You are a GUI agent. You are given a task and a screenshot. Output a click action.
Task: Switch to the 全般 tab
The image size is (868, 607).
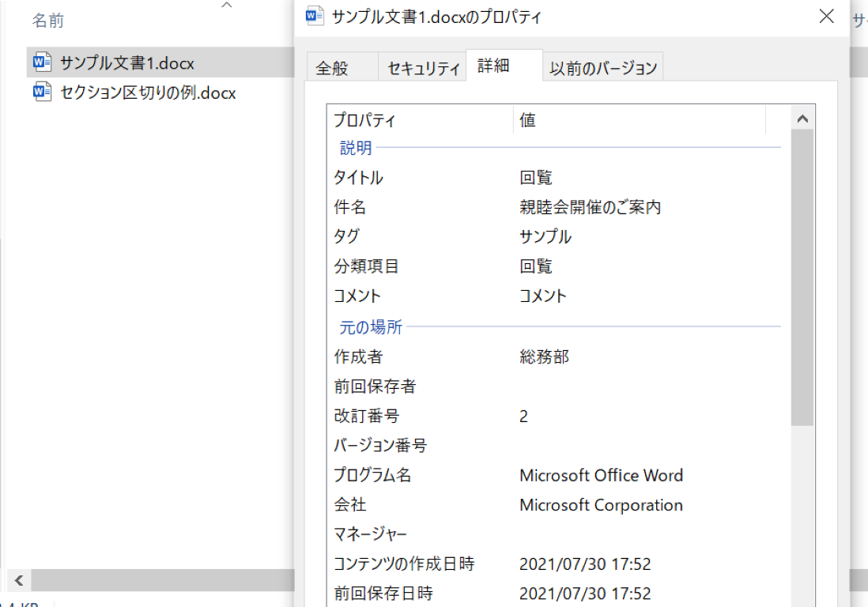click(x=342, y=67)
